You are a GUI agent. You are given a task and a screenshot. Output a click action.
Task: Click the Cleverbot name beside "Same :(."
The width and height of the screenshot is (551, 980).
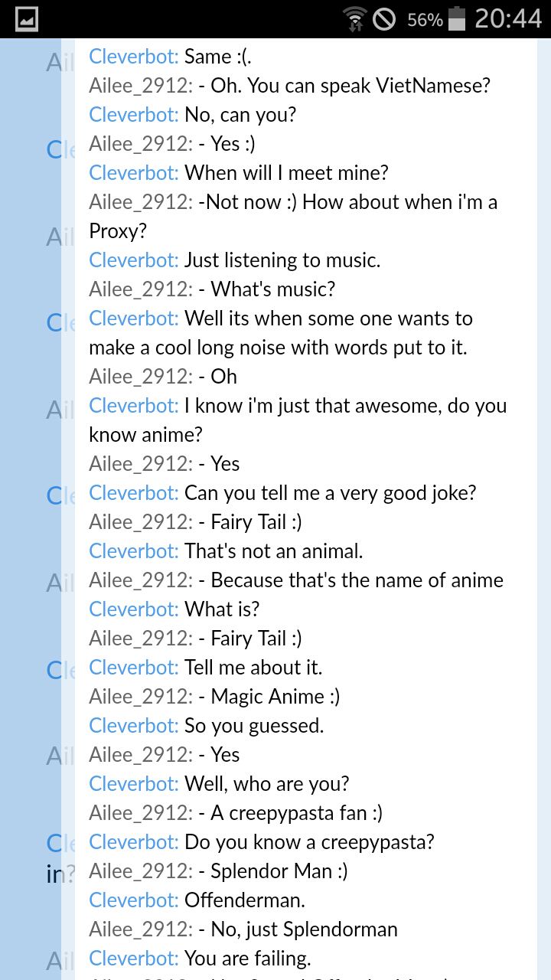pyautogui.click(x=134, y=57)
